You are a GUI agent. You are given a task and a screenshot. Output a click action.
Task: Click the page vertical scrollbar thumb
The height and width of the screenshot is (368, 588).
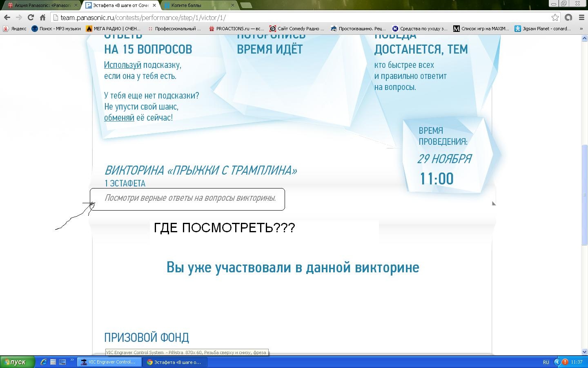(x=584, y=194)
